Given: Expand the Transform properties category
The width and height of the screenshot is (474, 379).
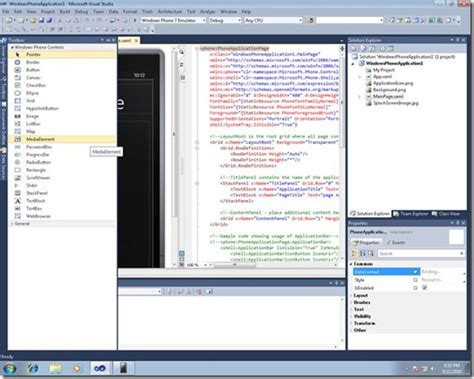Looking at the screenshot, I should (351, 323).
